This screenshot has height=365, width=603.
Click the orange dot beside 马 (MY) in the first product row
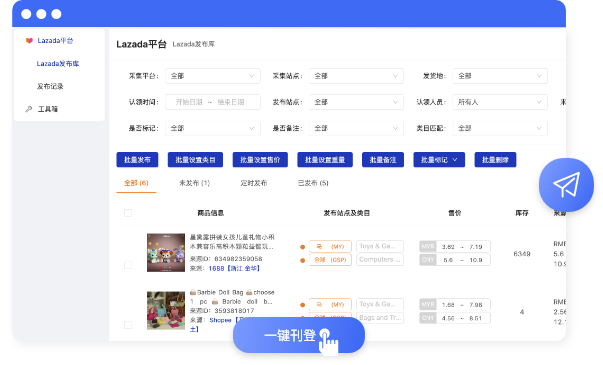pos(302,247)
